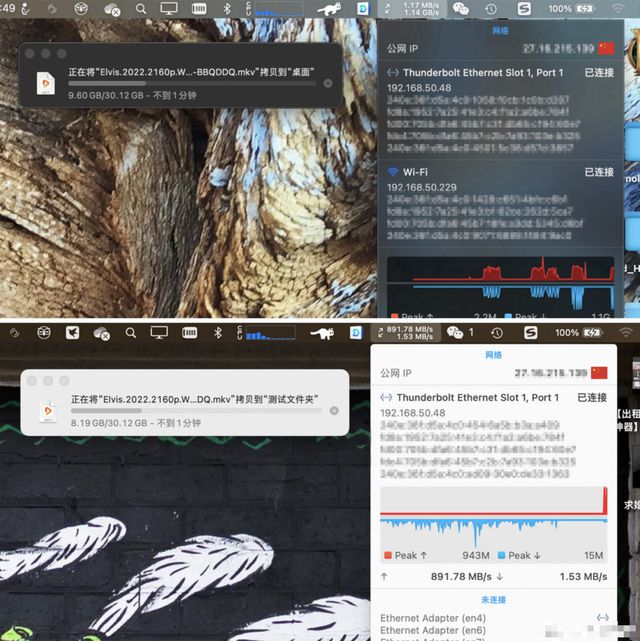Click the blue D icon in bottom menu bar
The width and height of the screenshot is (640, 641).
(x=356, y=333)
